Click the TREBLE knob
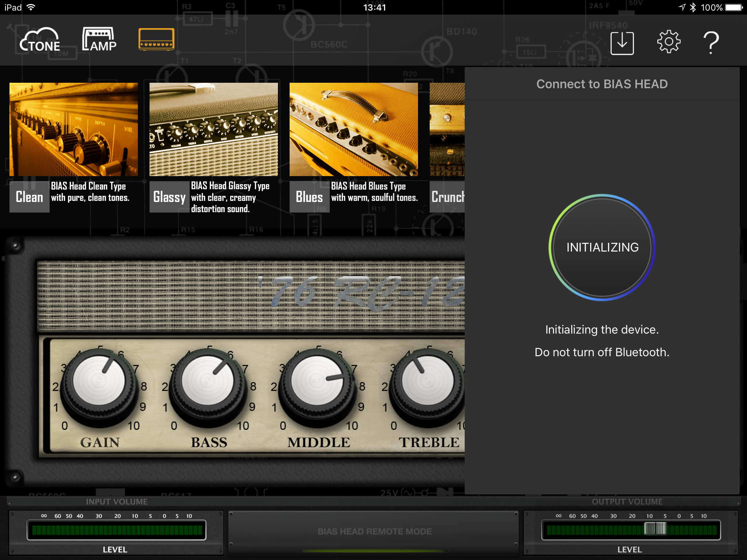The width and height of the screenshot is (747, 560). [427, 387]
